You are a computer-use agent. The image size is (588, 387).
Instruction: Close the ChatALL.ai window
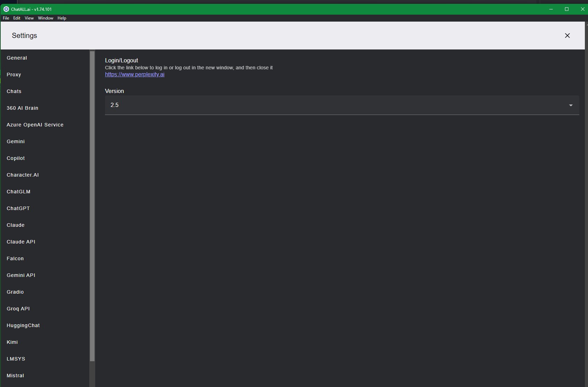[582, 9]
